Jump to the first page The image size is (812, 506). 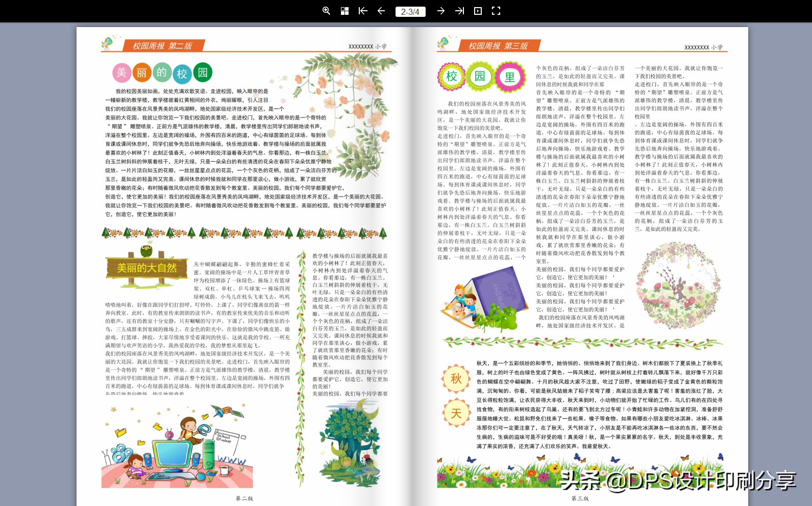(x=363, y=11)
